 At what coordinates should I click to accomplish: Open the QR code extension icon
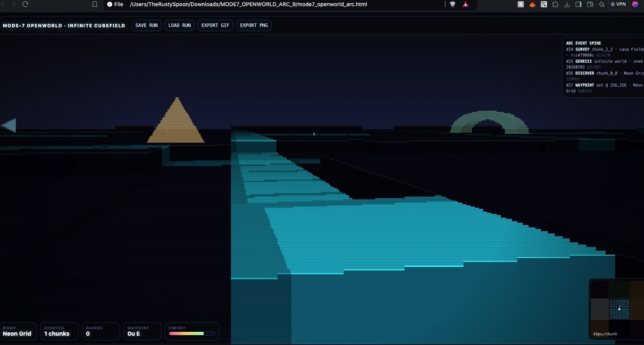[544, 4]
